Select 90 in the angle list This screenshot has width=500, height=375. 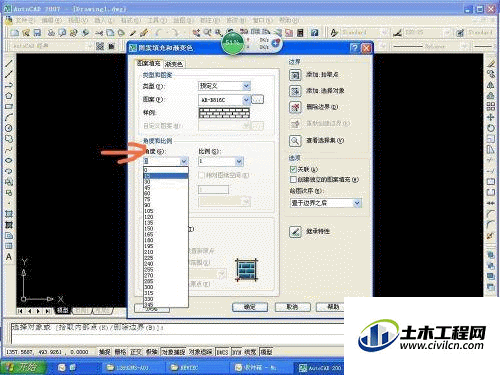click(166, 205)
